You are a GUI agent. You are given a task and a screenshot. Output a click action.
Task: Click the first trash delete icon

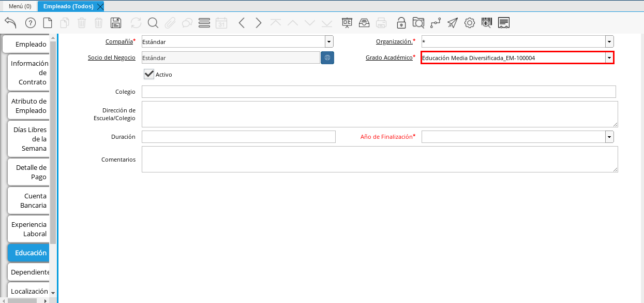tap(82, 22)
